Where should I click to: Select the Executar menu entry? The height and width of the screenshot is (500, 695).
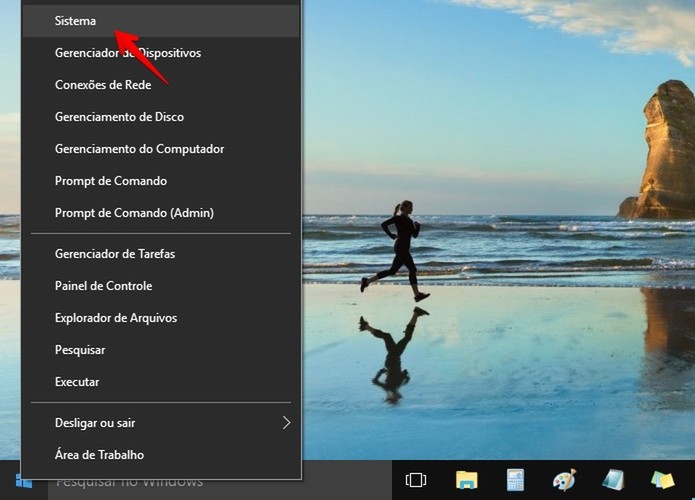click(161, 382)
